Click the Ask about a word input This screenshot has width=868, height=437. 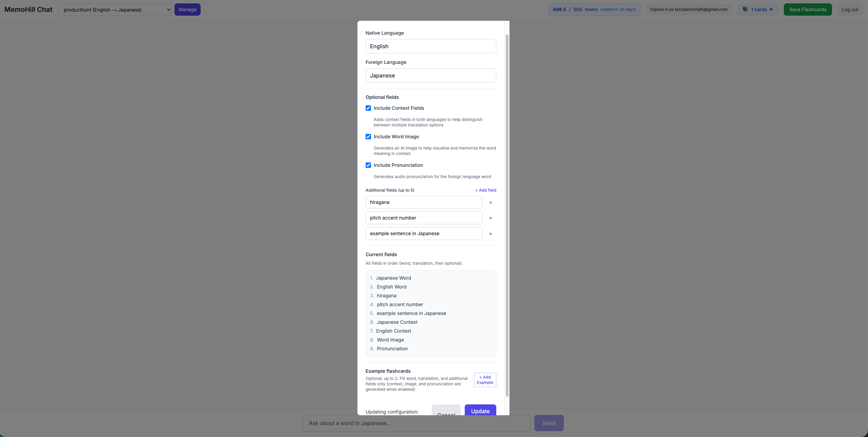point(417,423)
